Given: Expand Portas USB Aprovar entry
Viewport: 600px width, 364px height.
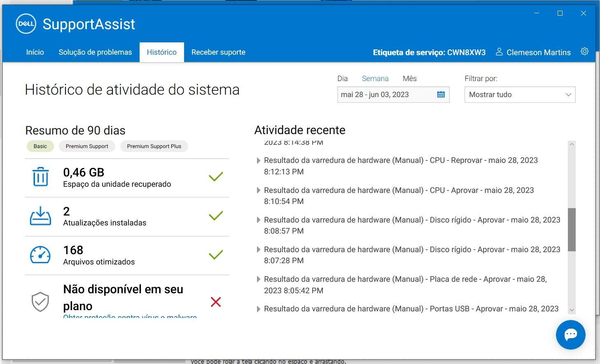Looking at the screenshot, I should point(258,309).
